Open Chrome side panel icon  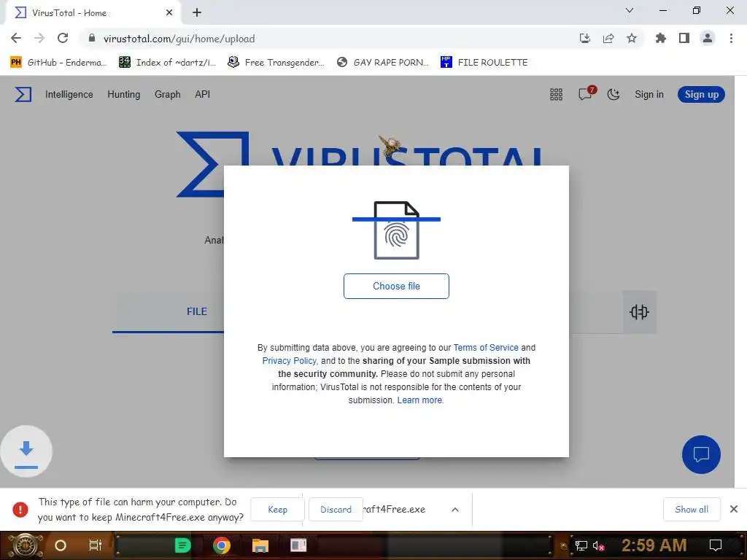pyautogui.click(x=684, y=38)
